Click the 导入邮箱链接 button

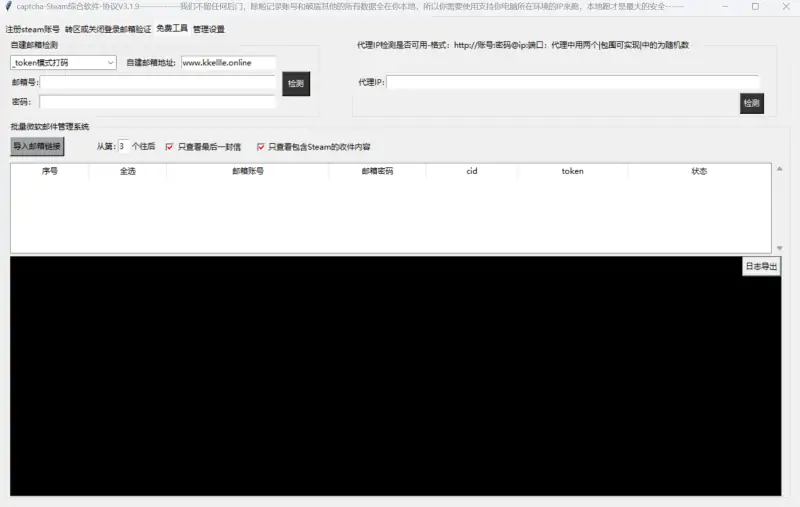click(x=37, y=146)
